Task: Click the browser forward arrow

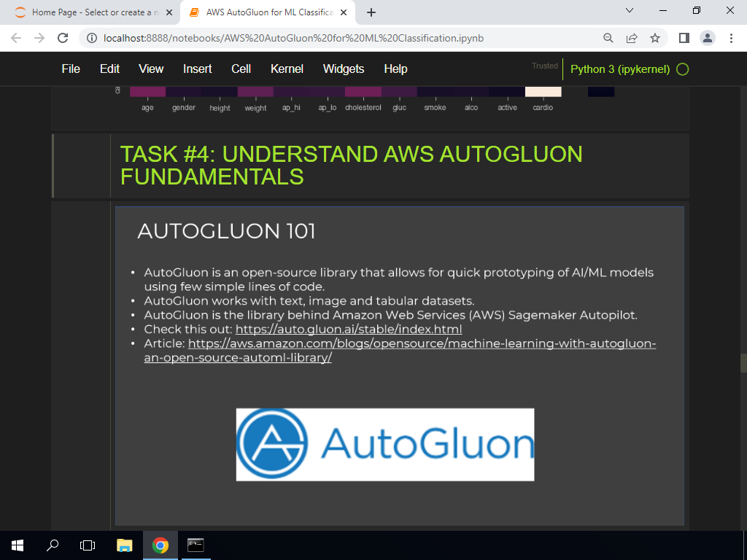Action: pos(39,38)
